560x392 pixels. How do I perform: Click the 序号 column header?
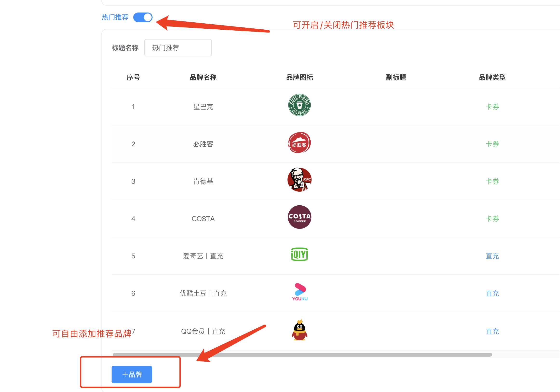[x=133, y=77]
